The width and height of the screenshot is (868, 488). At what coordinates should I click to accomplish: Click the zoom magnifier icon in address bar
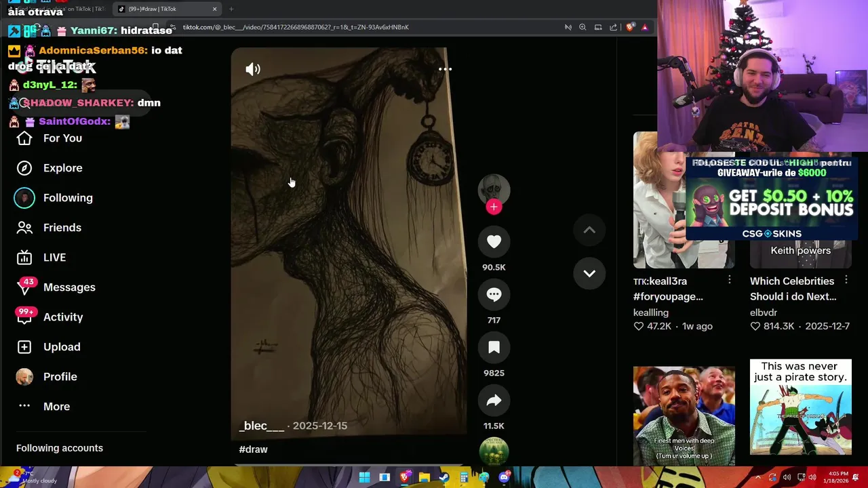pos(583,27)
